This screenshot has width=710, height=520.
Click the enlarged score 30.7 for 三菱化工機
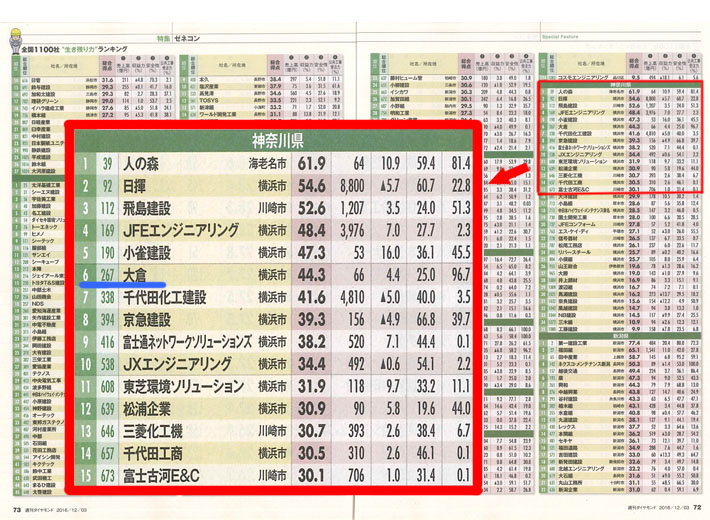pyautogui.click(x=312, y=431)
